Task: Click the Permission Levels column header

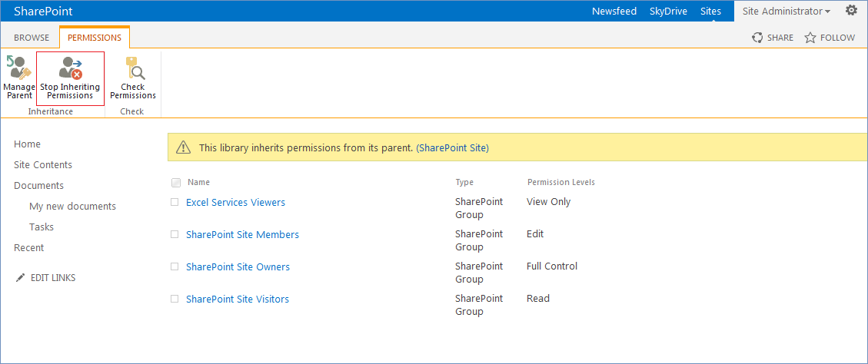Action: (560, 182)
